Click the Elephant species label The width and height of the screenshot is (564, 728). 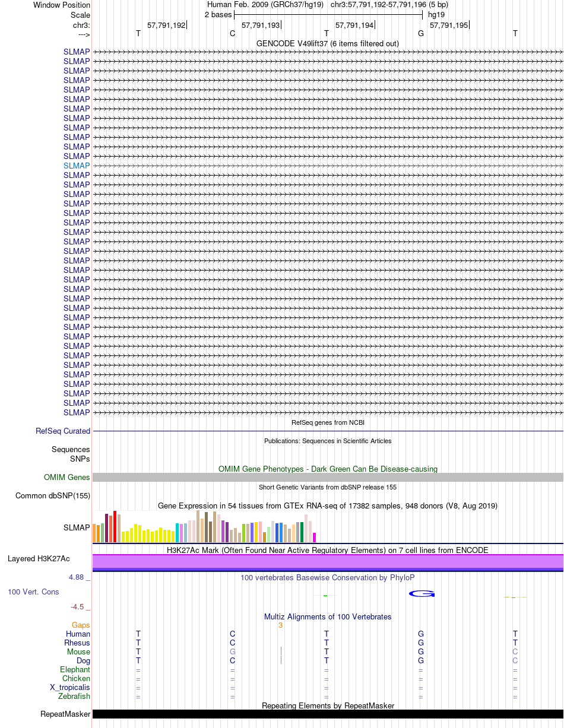pyautogui.click(x=75, y=670)
